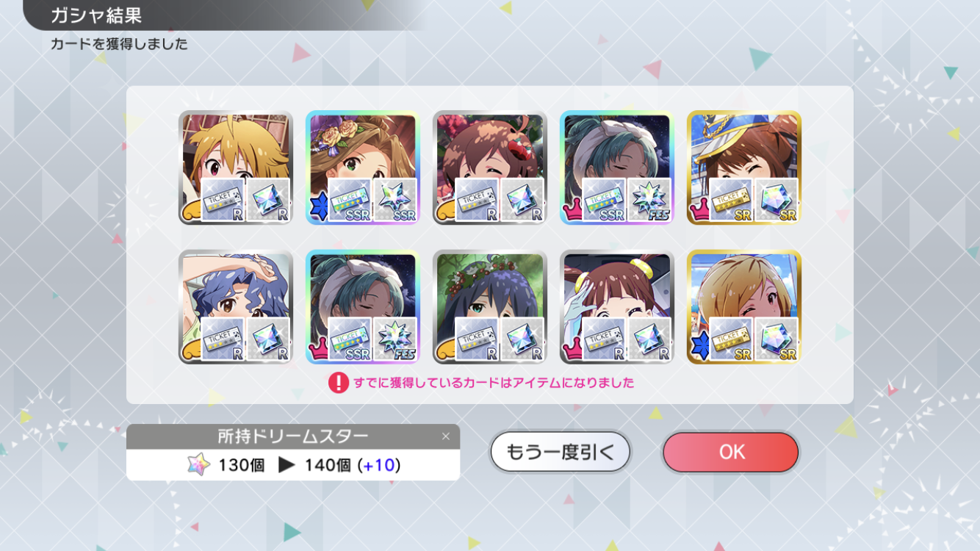Open the top-row FES SSR card
Screen dimensions: 980x551
click(x=617, y=168)
